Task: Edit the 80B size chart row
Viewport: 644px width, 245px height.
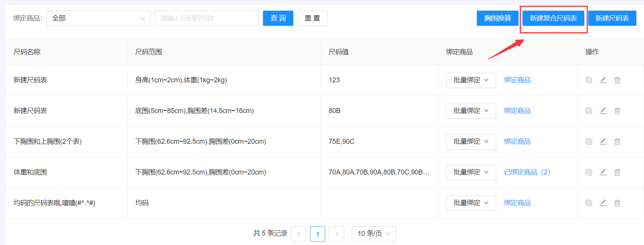Action: tap(603, 111)
